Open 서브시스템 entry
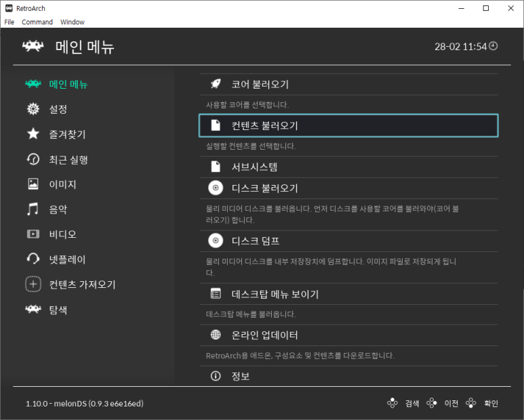This screenshot has height=420, width=524. pyautogui.click(x=348, y=167)
